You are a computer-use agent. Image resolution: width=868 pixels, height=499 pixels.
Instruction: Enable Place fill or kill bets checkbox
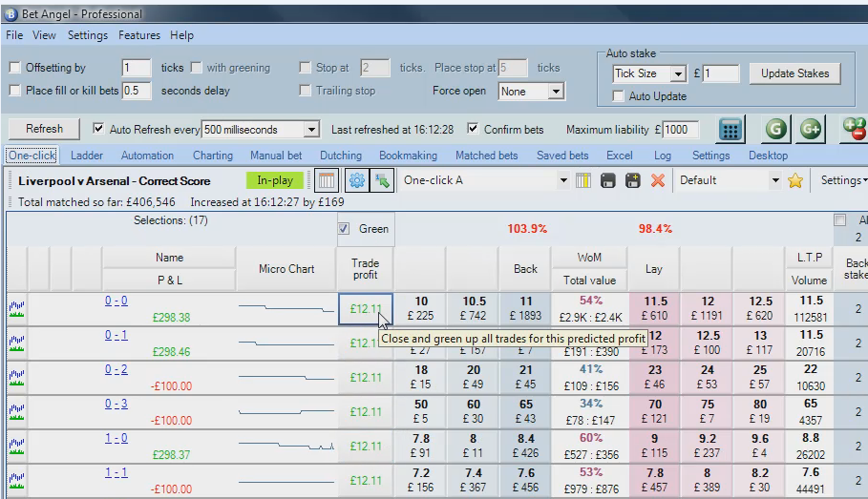[15, 91]
